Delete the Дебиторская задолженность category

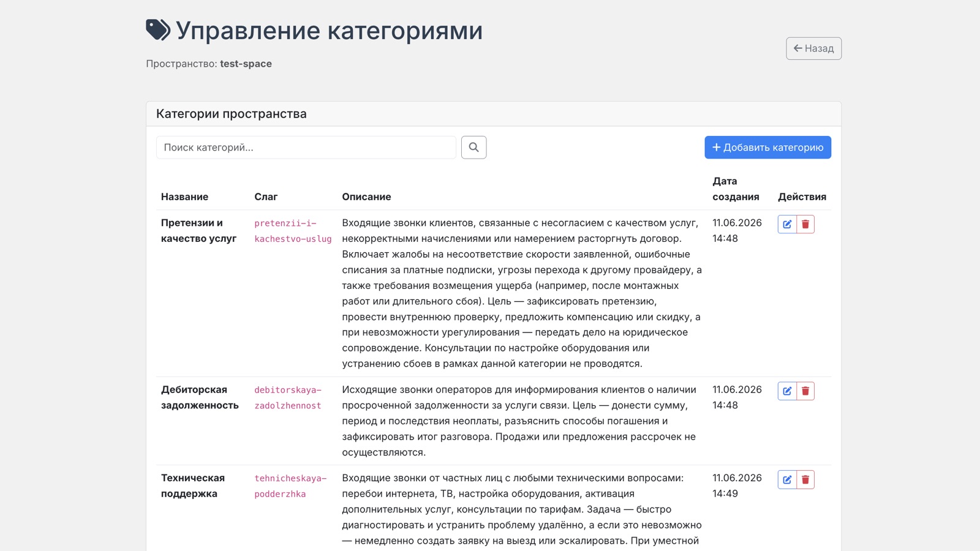pos(805,391)
